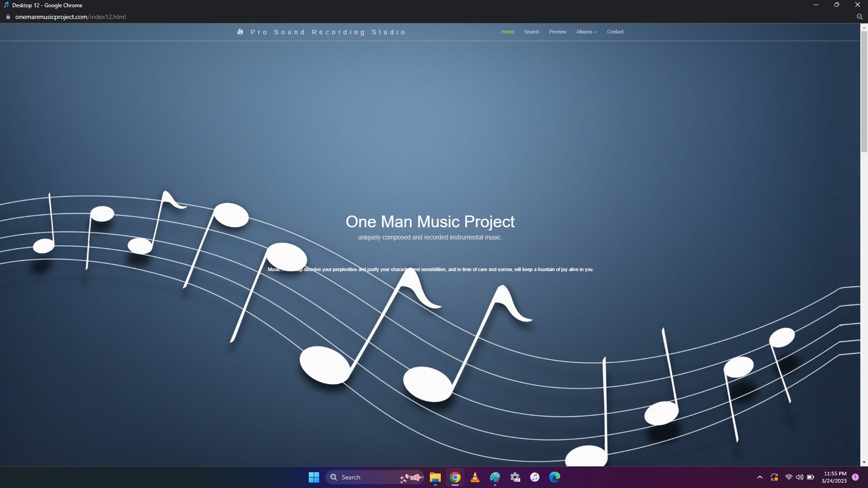868x488 pixels.
Task: Open the volume speaker tray icon
Action: click(x=799, y=477)
